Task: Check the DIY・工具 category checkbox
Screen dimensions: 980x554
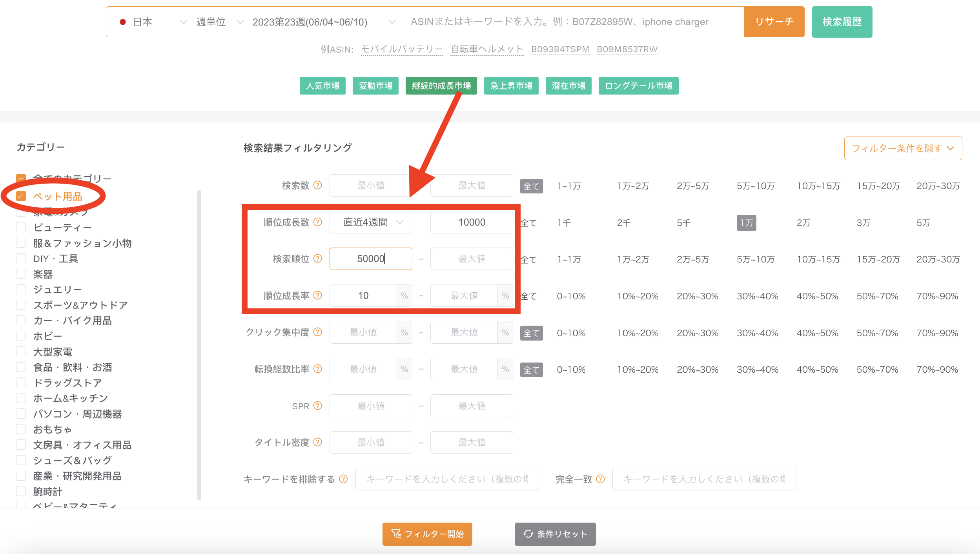Action: coord(21,259)
